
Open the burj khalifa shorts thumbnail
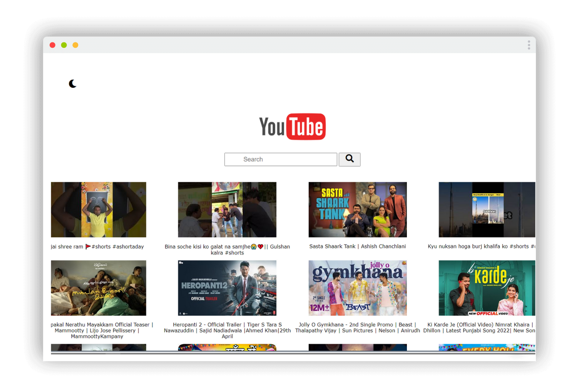pyautogui.click(x=487, y=209)
